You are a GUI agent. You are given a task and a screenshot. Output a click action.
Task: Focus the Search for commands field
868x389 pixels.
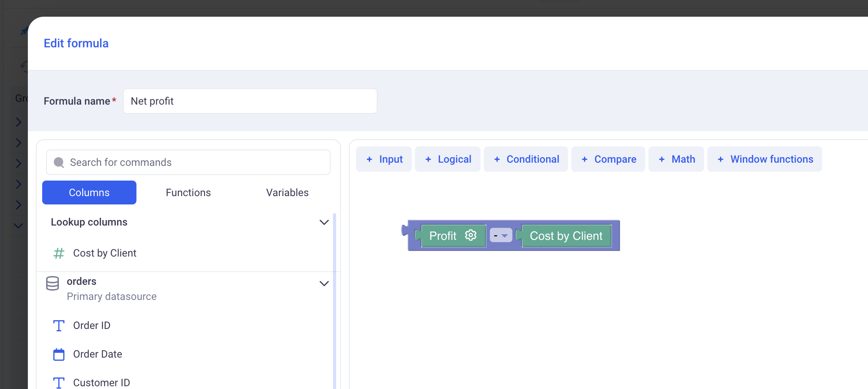188,162
